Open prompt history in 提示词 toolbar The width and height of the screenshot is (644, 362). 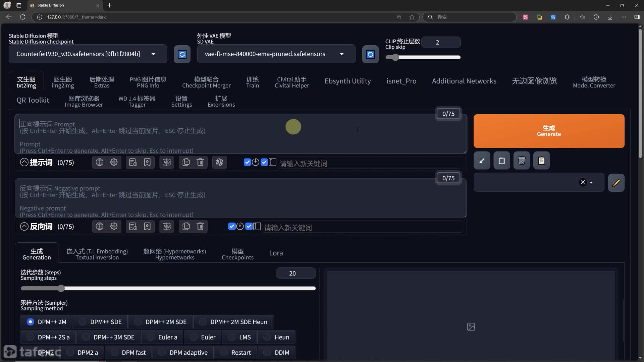pos(133,162)
